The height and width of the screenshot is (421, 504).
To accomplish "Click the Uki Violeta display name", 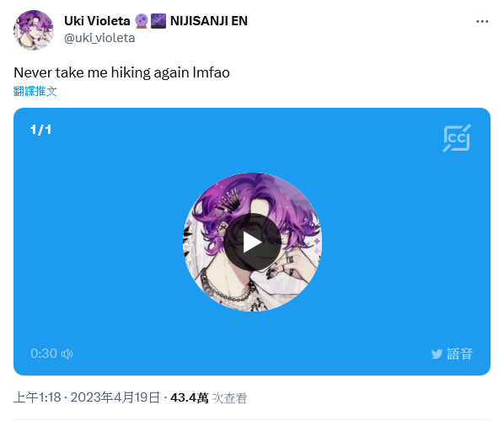I will [x=97, y=21].
